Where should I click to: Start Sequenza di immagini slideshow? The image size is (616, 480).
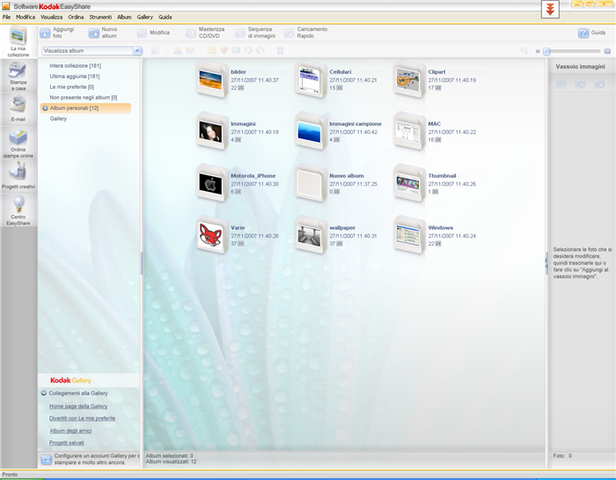255,33
